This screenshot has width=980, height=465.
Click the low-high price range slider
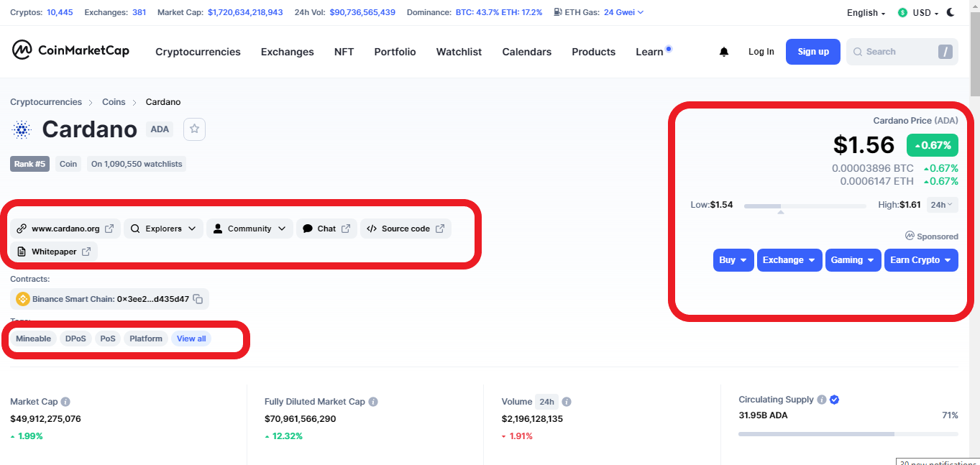point(805,206)
